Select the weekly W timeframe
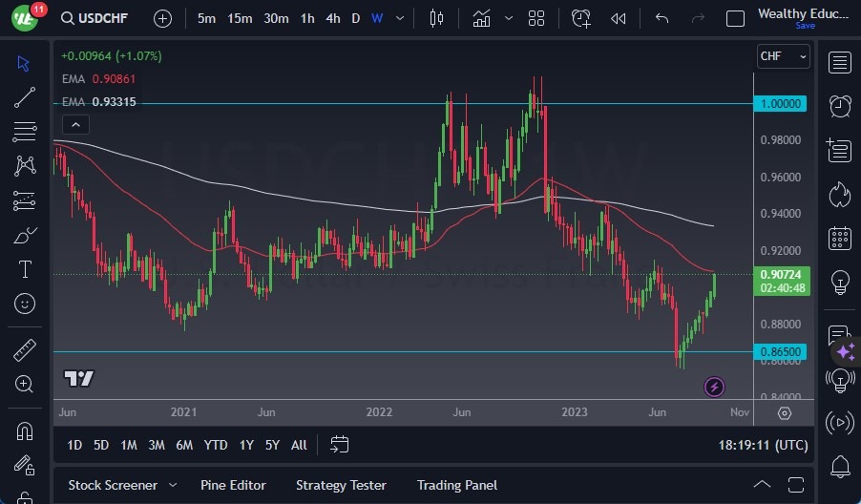Screen dimensions: 861x504 tap(377, 19)
